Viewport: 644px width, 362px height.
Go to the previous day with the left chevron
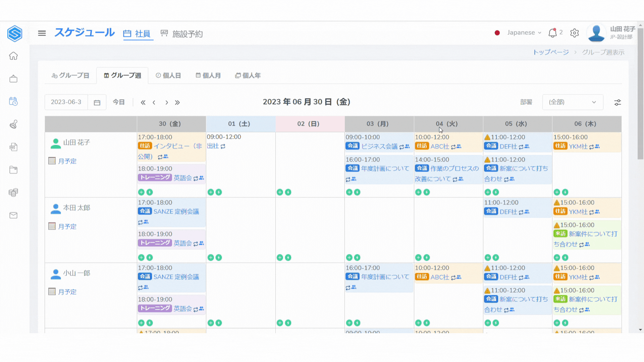154,103
